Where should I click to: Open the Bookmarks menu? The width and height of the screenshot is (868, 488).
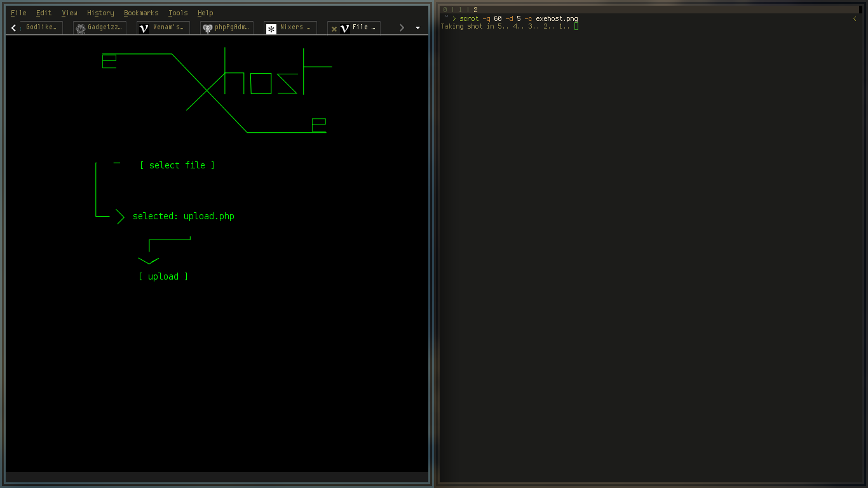click(141, 13)
